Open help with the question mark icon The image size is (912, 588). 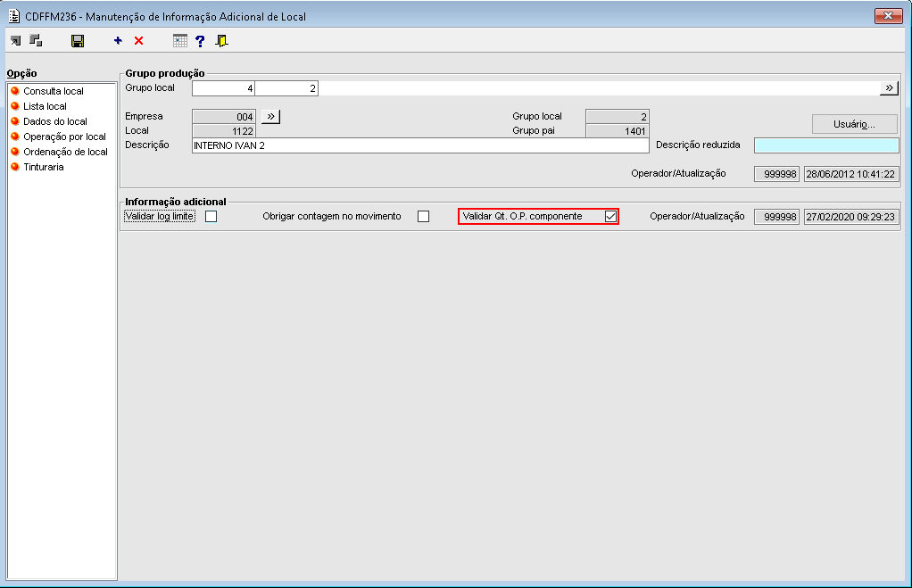[200, 41]
